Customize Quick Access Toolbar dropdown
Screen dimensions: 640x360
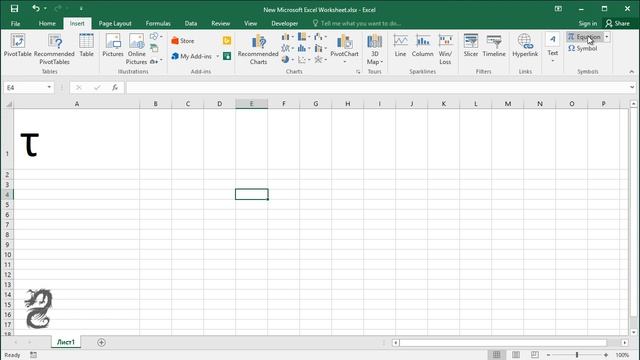click(x=81, y=9)
